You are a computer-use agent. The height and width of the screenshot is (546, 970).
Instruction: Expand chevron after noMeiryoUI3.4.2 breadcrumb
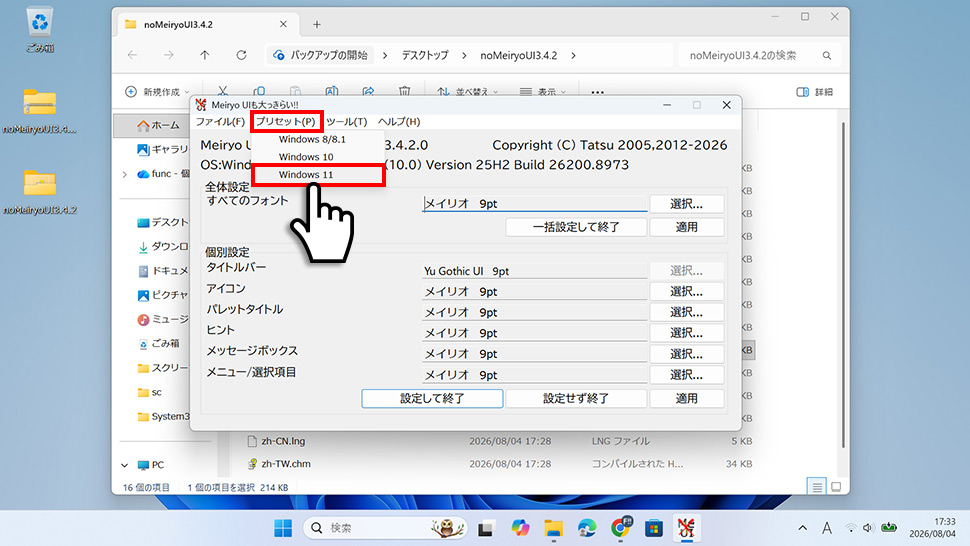pyautogui.click(x=573, y=55)
